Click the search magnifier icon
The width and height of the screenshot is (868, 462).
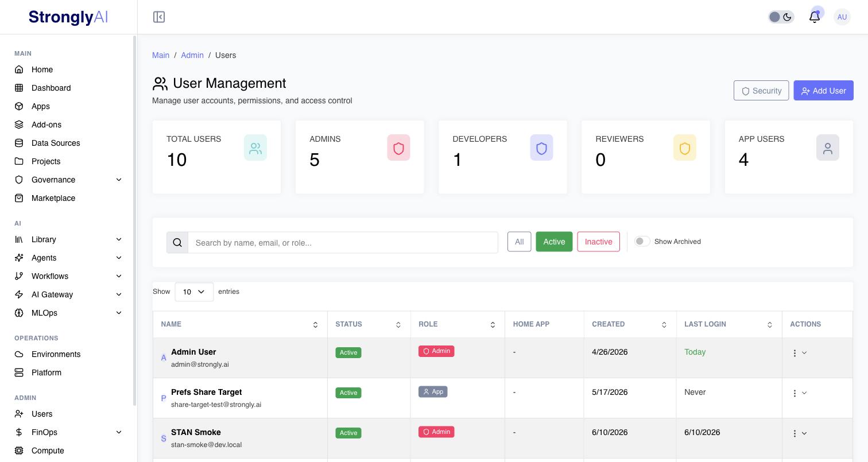[x=177, y=243]
